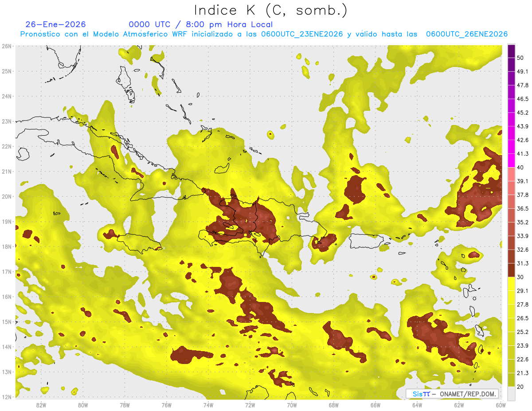The image size is (532, 411).
Task: Click the color scale label '43.9'
Action: pyautogui.click(x=522, y=126)
